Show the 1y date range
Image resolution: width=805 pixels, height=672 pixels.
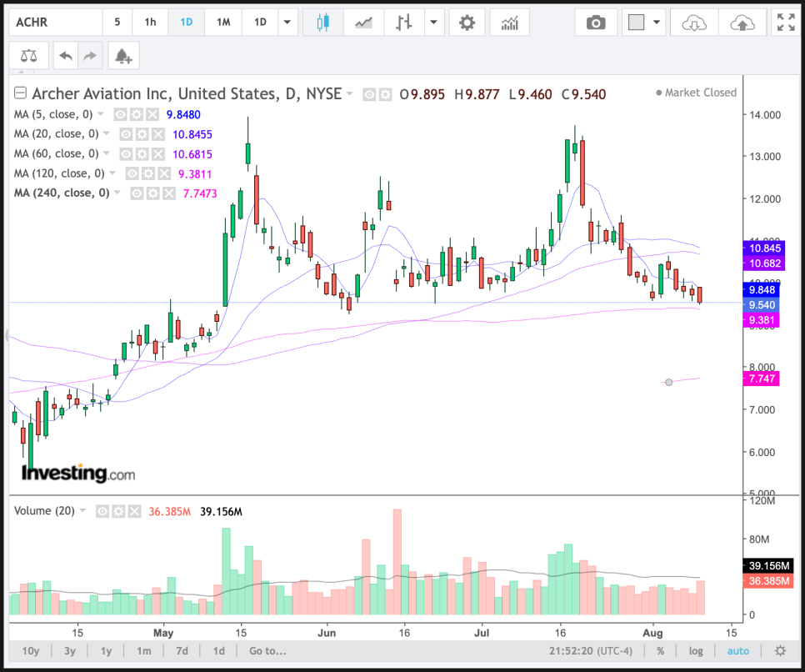[106, 651]
